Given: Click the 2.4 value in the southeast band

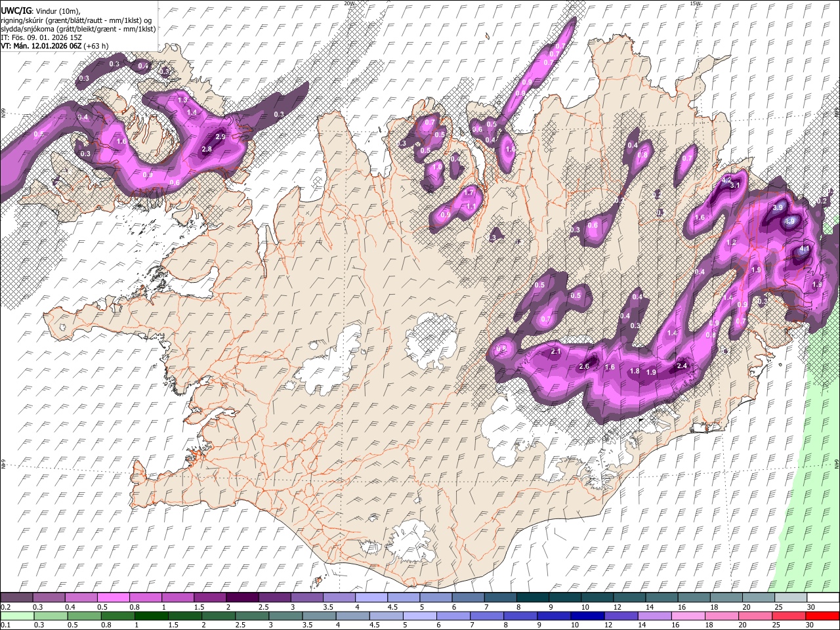Looking at the screenshot, I should coord(681,366).
